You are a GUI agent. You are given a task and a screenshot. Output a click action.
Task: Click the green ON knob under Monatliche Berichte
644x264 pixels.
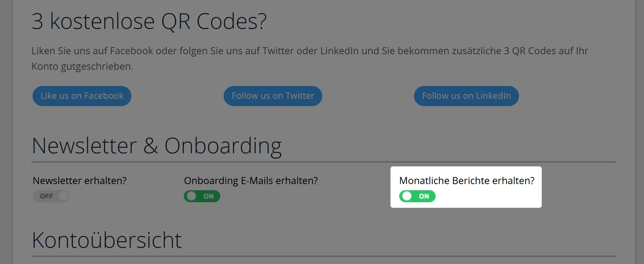[x=407, y=196]
